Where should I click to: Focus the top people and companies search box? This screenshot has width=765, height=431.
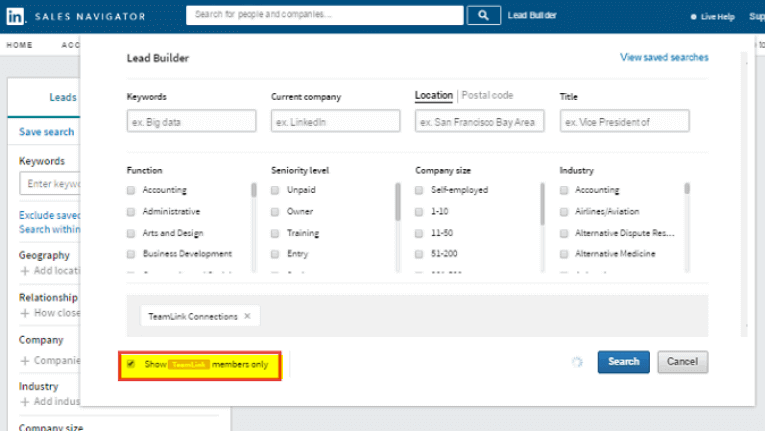tap(325, 15)
